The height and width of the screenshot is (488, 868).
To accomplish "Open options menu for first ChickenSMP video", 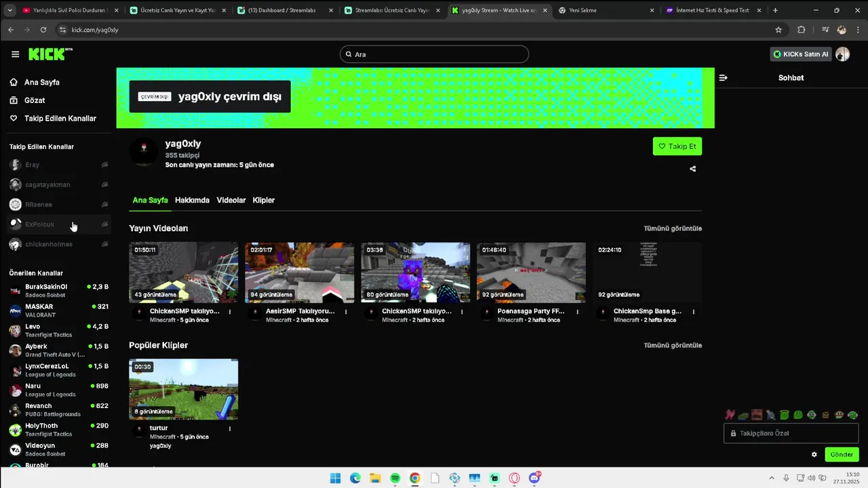I will tap(230, 312).
